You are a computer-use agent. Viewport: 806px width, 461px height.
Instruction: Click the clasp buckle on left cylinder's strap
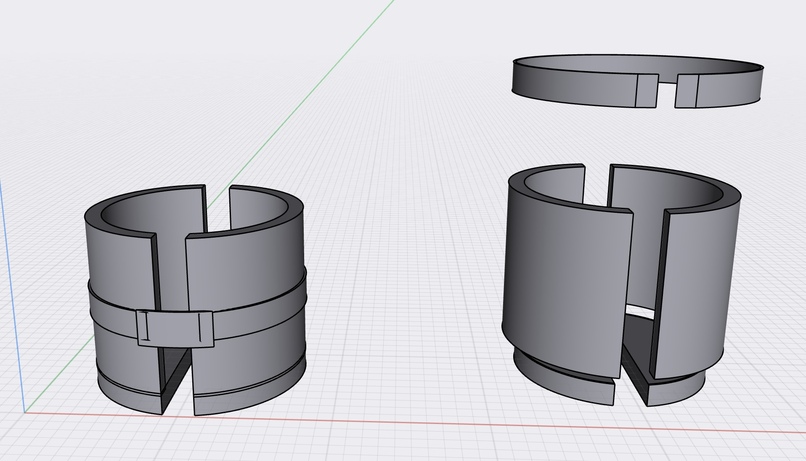175,328
